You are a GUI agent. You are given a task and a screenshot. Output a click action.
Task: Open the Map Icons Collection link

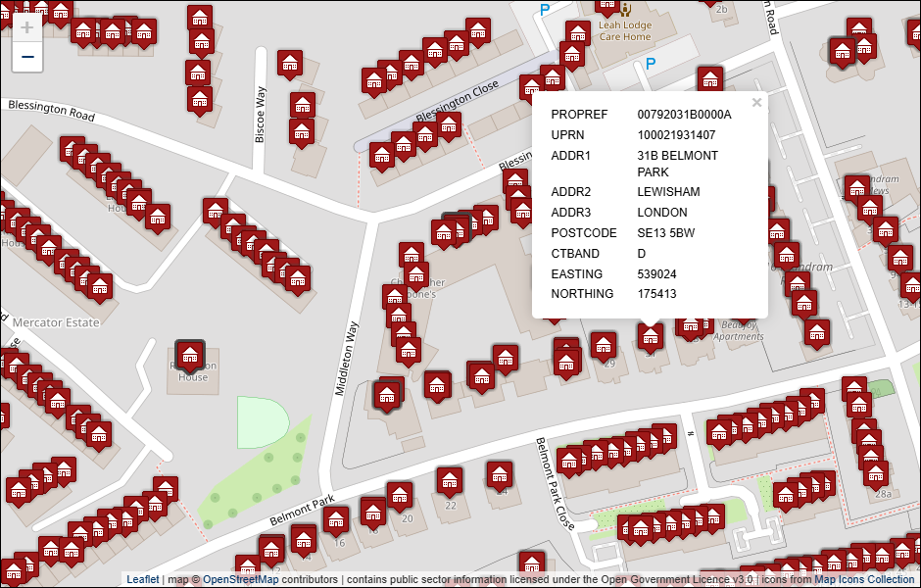[864, 579]
